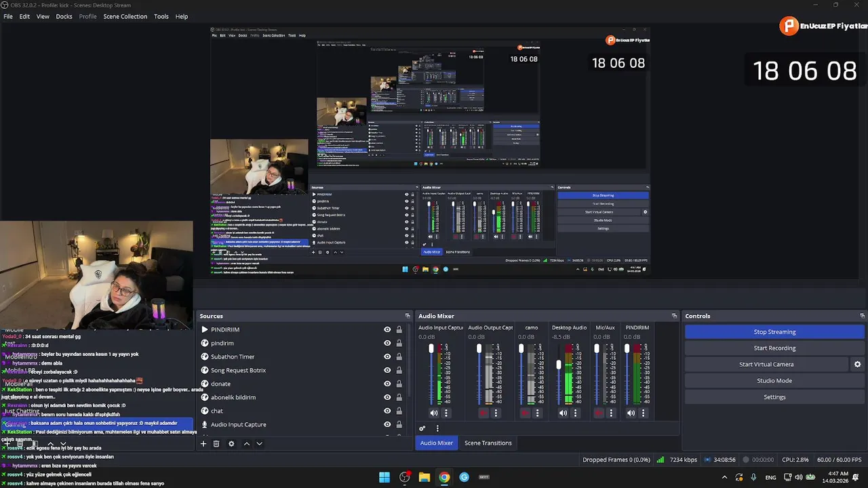Toggle lock on donate source

[399, 384]
